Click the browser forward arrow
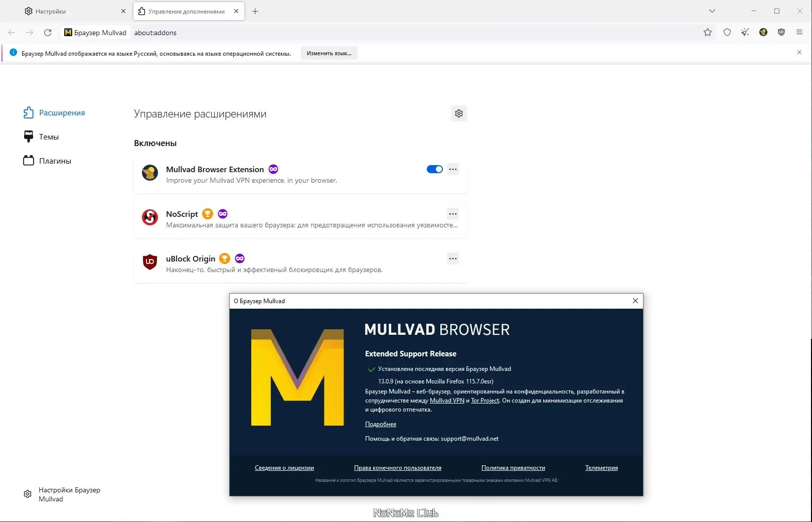Image resolution: width=812 pixels, height=522 pixels. (x=30, y=33)
